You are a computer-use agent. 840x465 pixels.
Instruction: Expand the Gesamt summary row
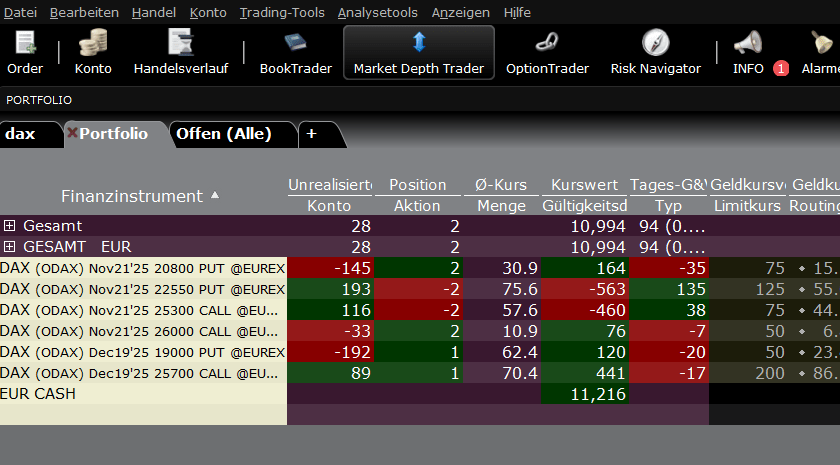[x=10, y=226]
